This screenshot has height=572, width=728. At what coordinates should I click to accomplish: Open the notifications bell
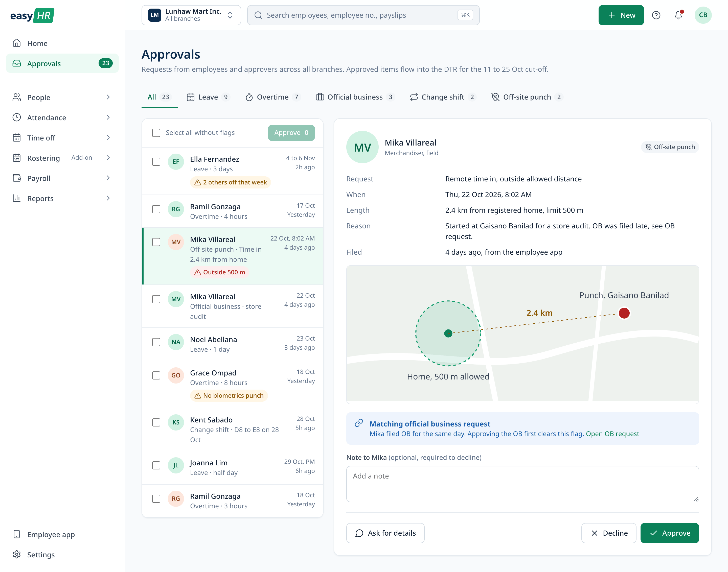(x=679, y=15)
